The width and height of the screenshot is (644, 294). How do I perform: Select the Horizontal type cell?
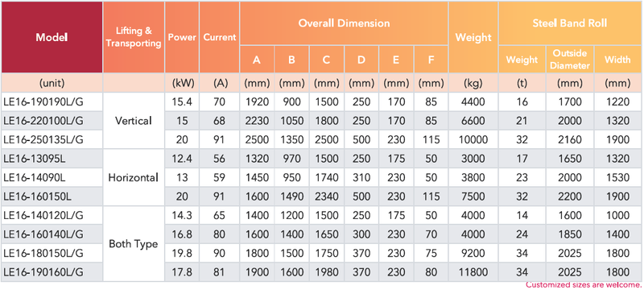134,177
